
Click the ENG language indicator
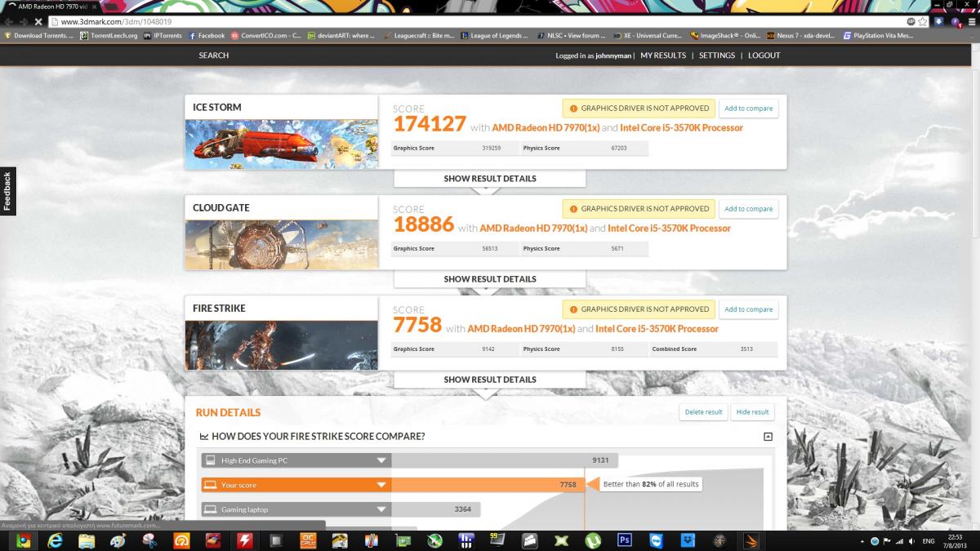[929, 541]
